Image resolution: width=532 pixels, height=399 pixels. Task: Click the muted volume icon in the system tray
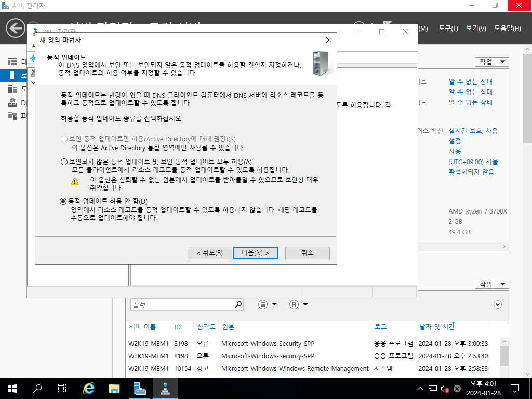[445, 389]
